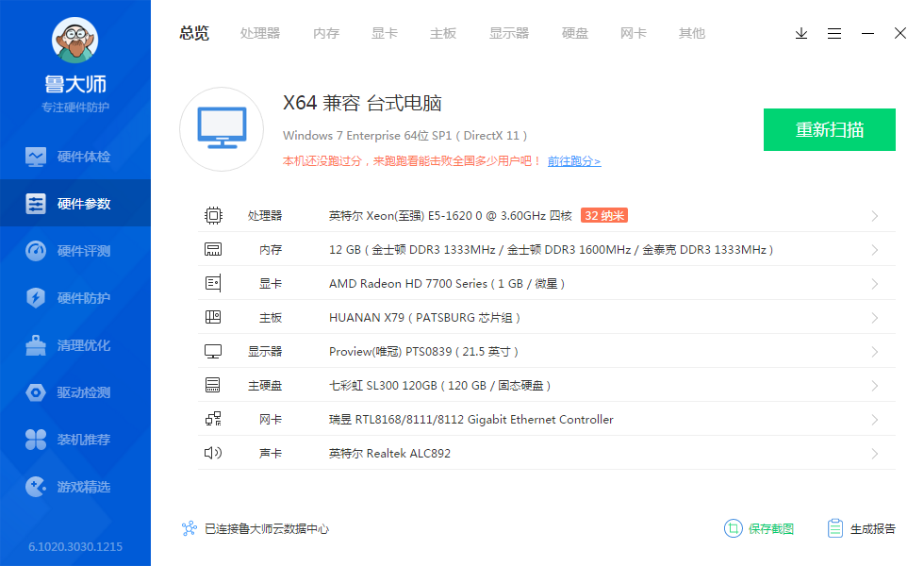Switch to the 显示器 tab

point(509,33)
